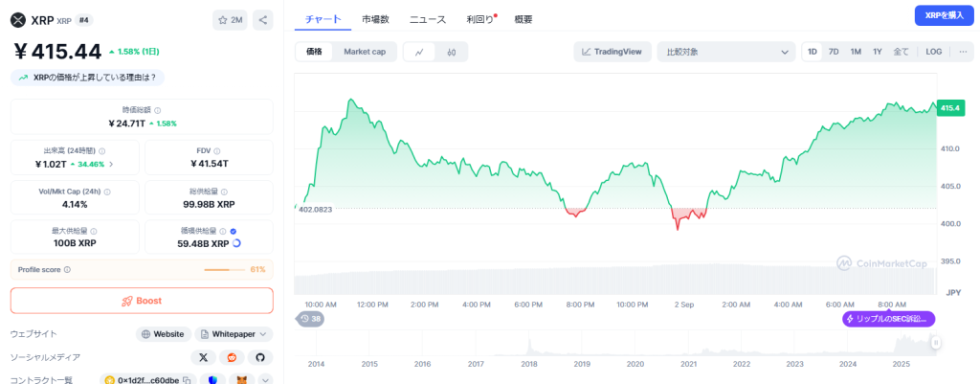Share XRP page via share icon
Image resolution: width=980 pixels, height=384 pixels.
(x=263, y=20)
